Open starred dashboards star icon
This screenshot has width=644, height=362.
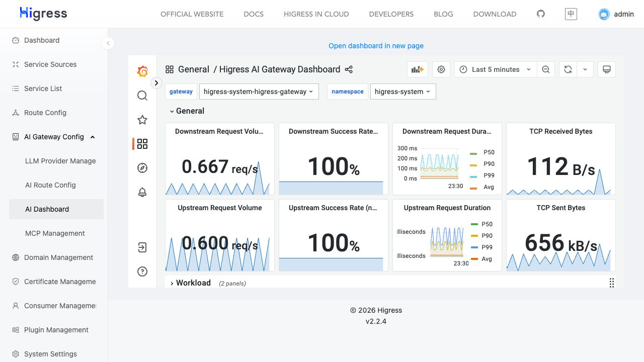[142, 120]
